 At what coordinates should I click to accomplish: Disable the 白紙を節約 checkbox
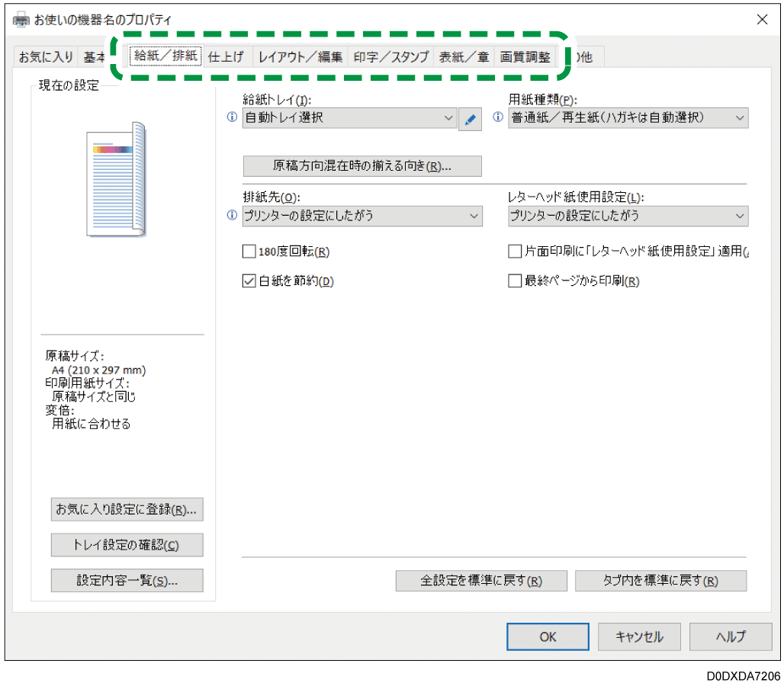click(x=249, y=280)
